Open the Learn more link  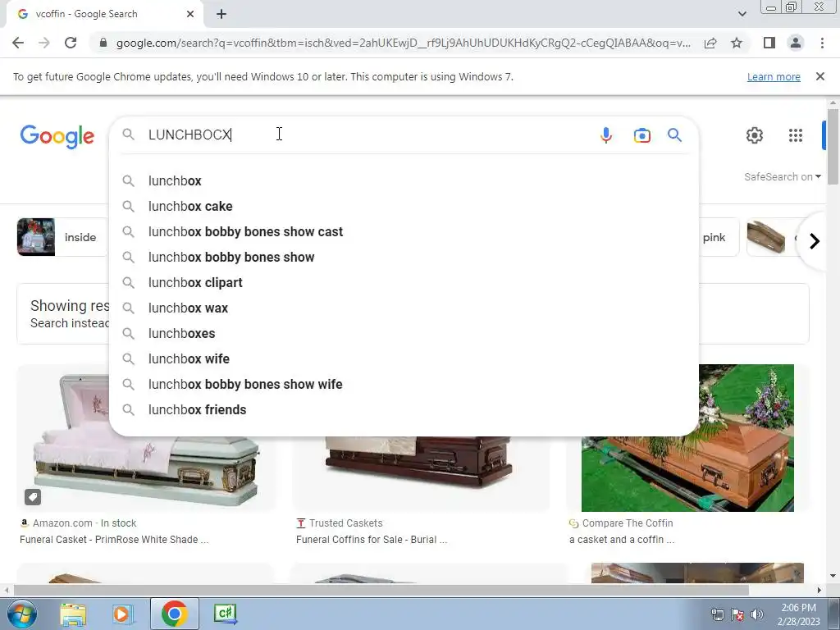(774, 76)
